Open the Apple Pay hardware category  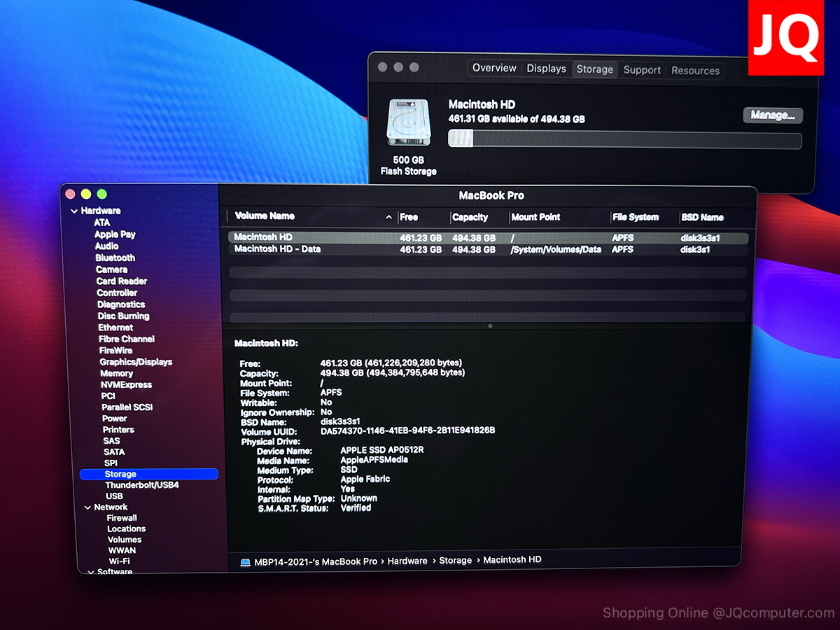tap(115, 234)
